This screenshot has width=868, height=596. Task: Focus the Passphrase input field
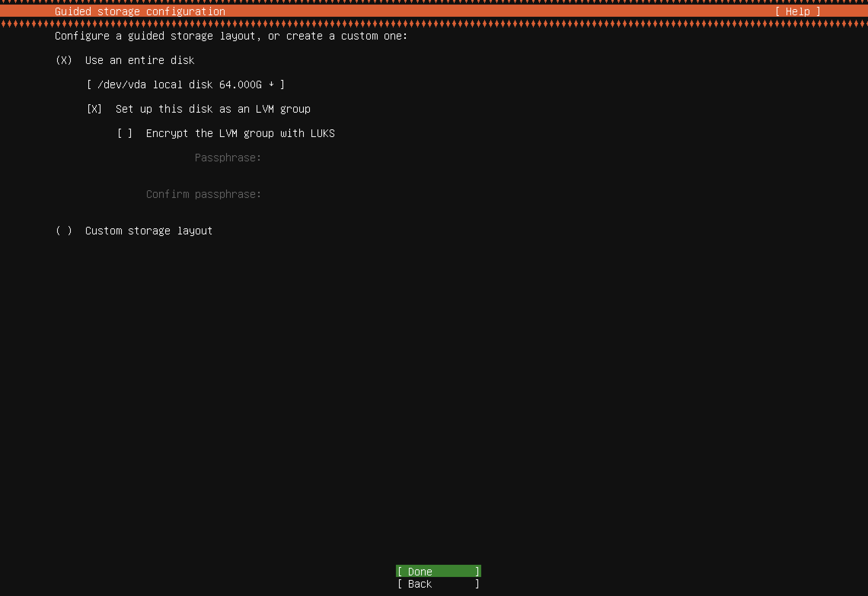pos(343,158)
